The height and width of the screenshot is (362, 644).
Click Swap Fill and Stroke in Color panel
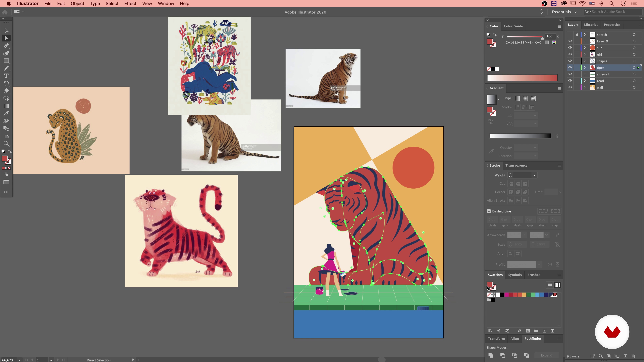pyautogui.click(x=495, y=35)
